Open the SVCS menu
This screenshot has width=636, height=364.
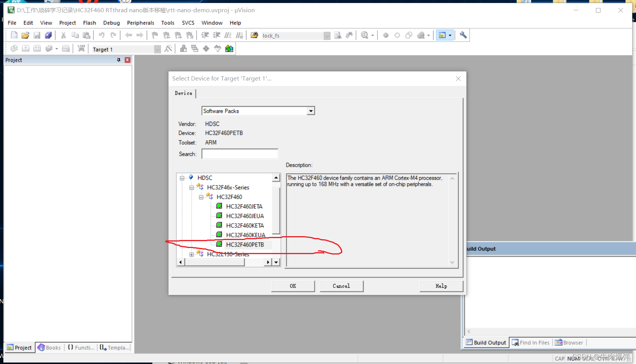[188, 23]
